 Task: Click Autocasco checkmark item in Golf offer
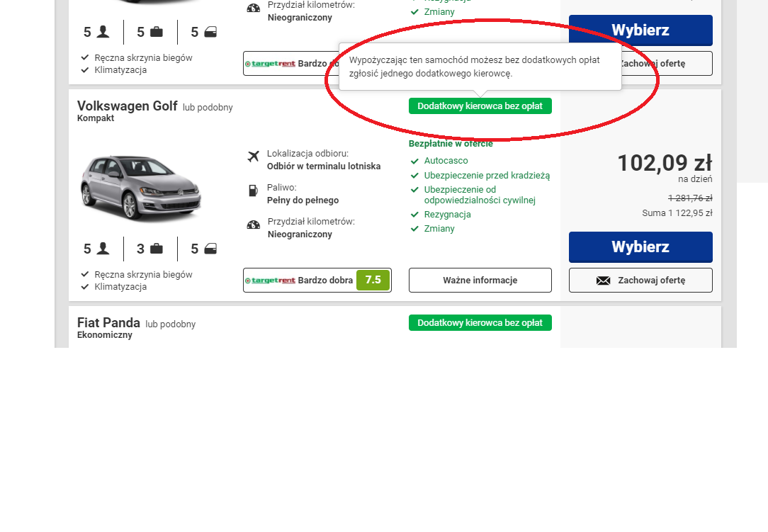439,161
